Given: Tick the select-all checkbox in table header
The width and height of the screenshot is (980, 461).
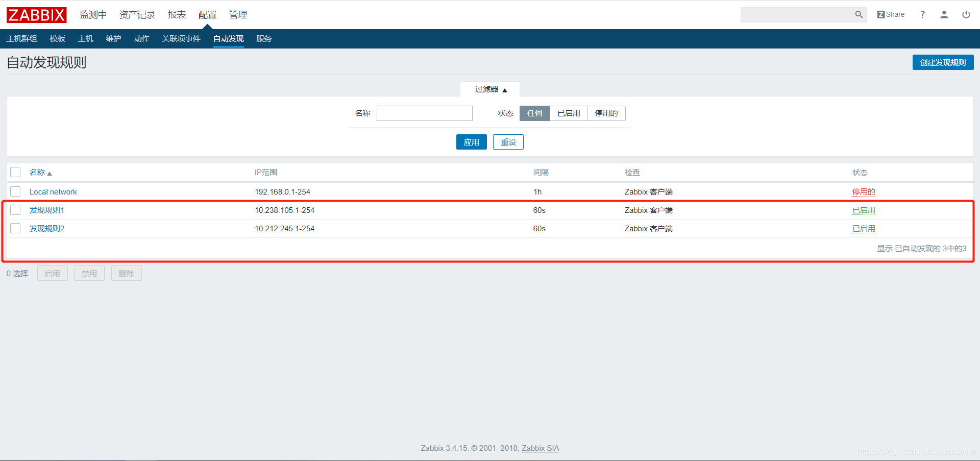Looking at the screenshot, I should (15, 172).
